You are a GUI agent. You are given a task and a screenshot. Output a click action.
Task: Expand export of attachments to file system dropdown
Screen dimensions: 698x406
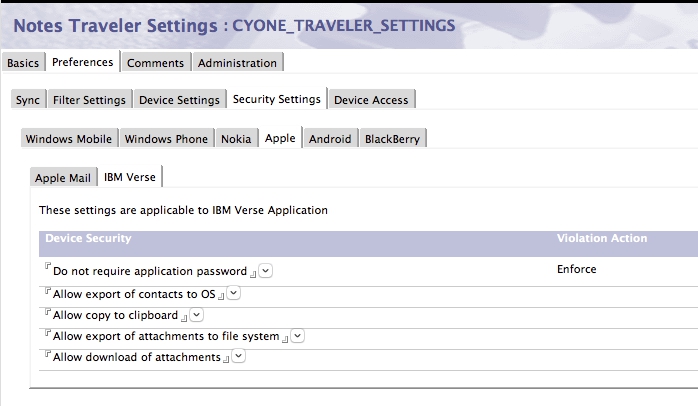pos(297,335)
